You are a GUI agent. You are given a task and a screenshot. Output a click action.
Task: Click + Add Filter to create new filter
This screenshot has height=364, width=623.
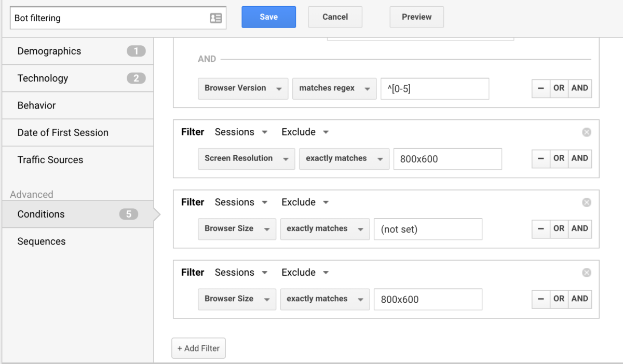pos(198,348)
